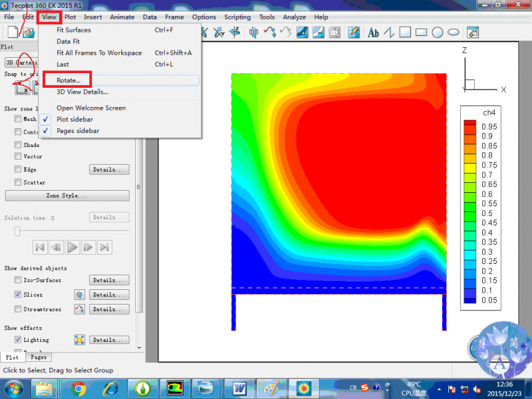The height and width of the screenshot is (399, 532).
Task: Enable the Shade checkbox
Action: [x=18, y=144]
